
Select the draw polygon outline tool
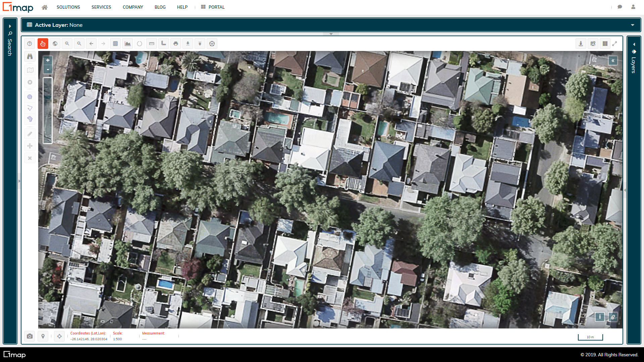coord(30,108)
